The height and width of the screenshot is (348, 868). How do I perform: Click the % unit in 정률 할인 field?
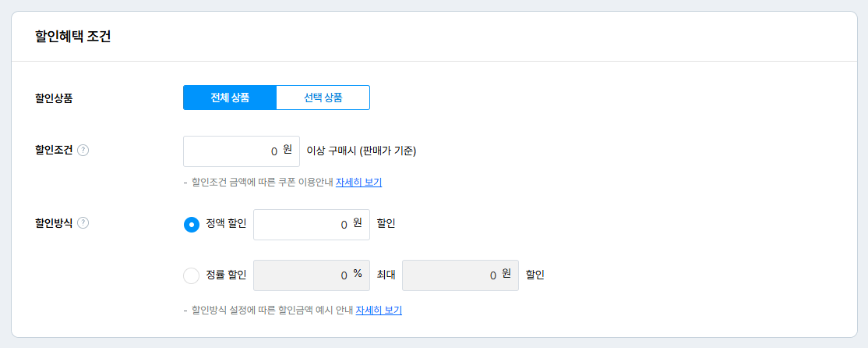click(x=358, y=274)
